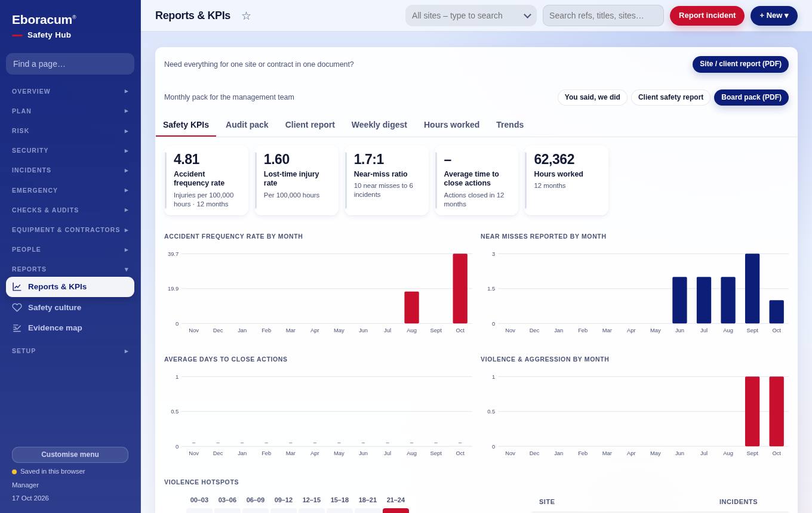
Task: Expand the Risk menu section
Action: [70, 131]
